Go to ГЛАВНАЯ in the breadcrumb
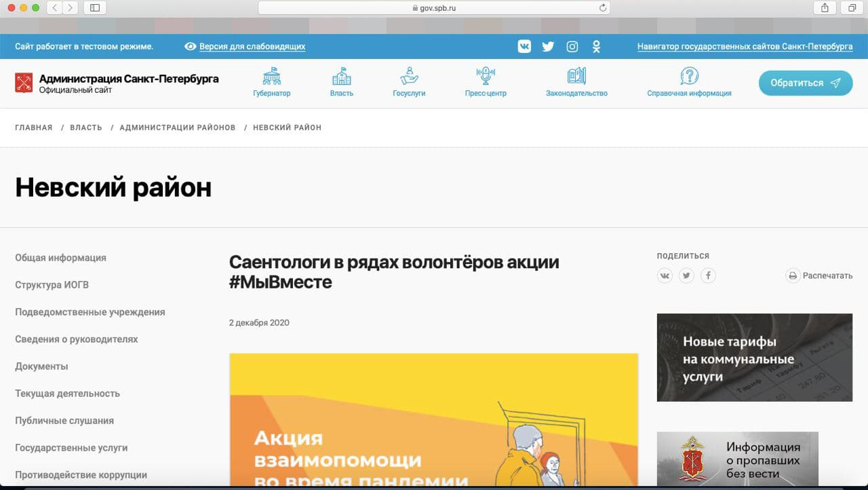 pyautogui.click(x=34, y=128)
